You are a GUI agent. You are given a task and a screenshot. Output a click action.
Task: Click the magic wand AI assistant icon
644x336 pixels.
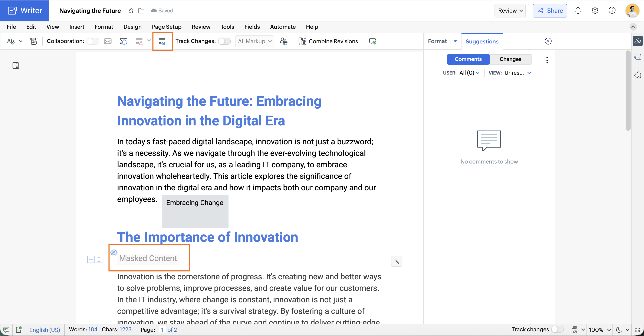pos(396,261)
